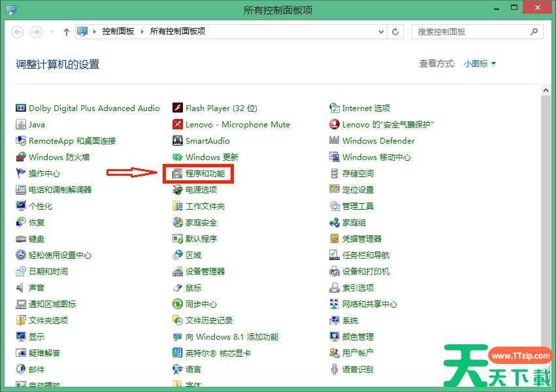The height and width of the screenshot is (392, 556).
Task: Expand the chevron after 控制面板 in breadcrumb
Action: coord(142,31)
